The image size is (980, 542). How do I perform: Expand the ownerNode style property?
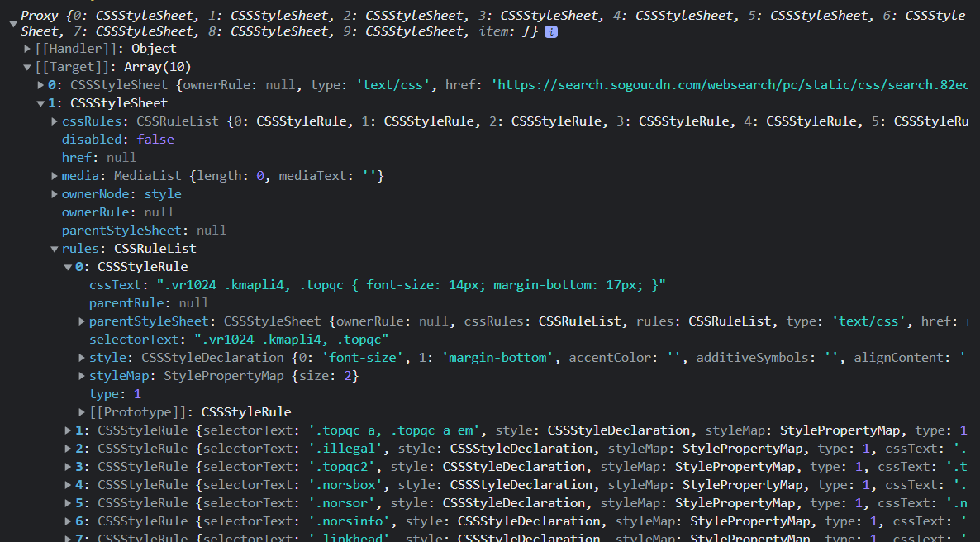[x=55, y=194]
